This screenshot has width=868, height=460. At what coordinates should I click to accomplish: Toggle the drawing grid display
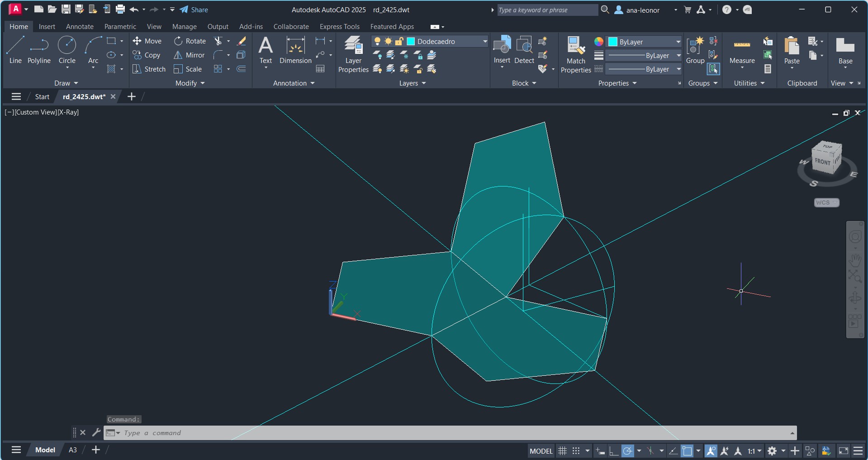[x=562, y=451]
